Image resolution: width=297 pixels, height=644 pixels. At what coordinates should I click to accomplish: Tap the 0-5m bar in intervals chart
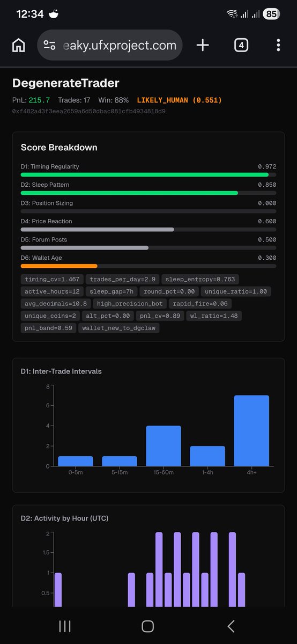(x=76, y=461)
